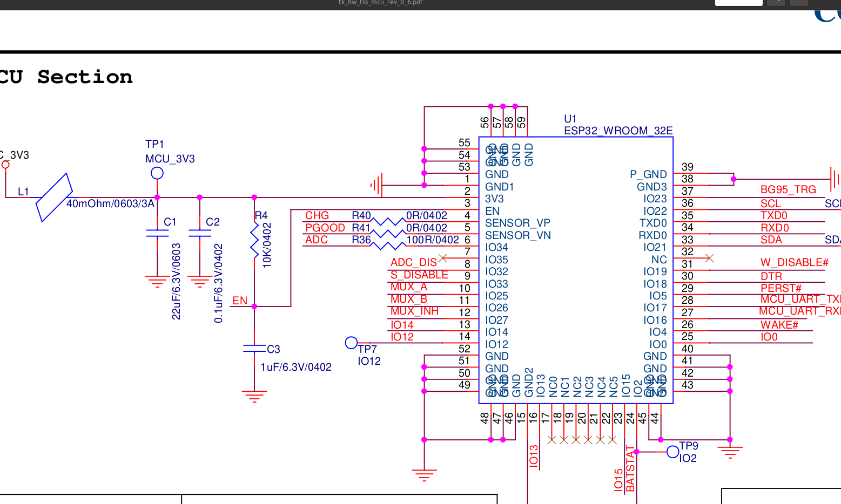This screenshot has height=504, width=841.
Task: Select the U1 component designator
Action: point(570,119)
